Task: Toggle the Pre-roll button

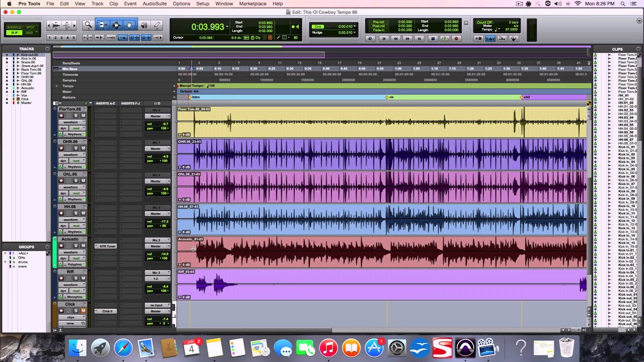Action: [377, 22]
